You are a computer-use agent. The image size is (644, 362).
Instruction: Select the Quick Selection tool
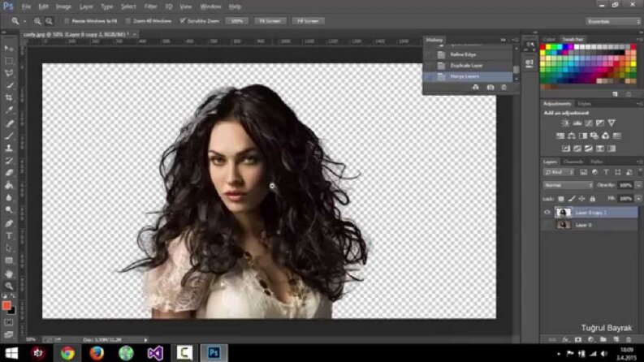(x=9, y=85)
